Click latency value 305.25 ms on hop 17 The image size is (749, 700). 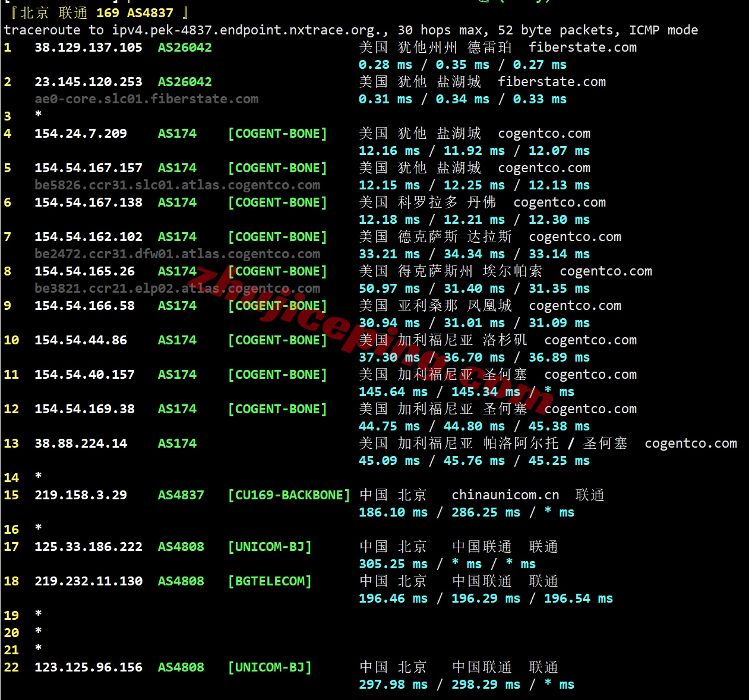click(393, 564)
